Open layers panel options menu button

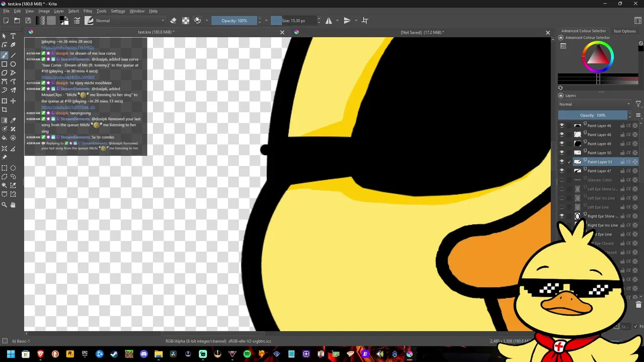[x=638, y=115]
